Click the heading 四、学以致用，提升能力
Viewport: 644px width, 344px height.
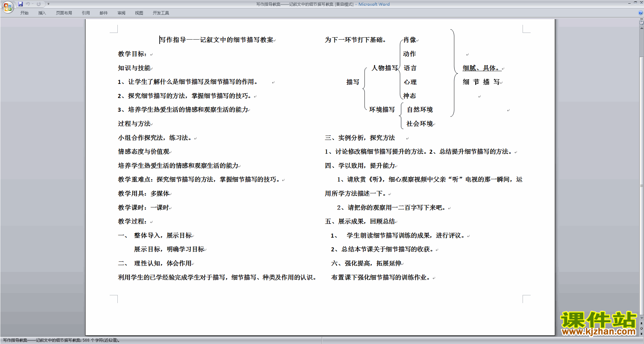click(x=360, y=166)
